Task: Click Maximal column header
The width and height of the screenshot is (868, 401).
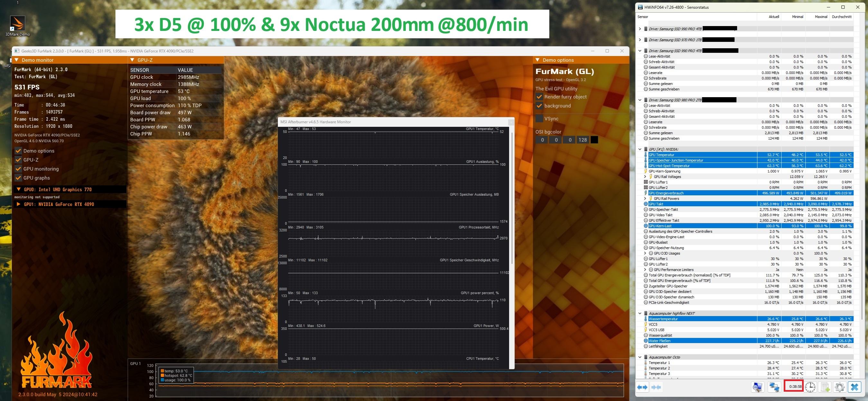Action: click(817, 17)
